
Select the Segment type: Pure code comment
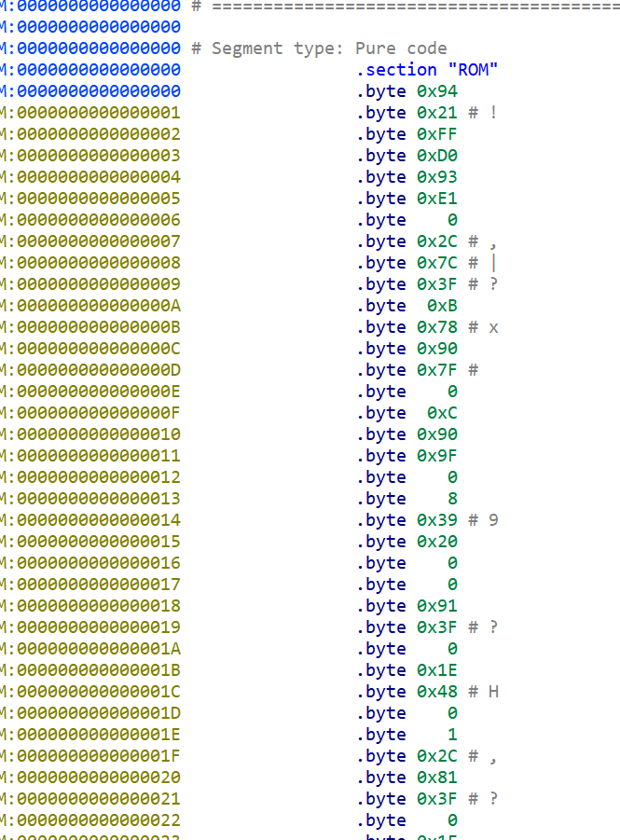tap(329, 48)
